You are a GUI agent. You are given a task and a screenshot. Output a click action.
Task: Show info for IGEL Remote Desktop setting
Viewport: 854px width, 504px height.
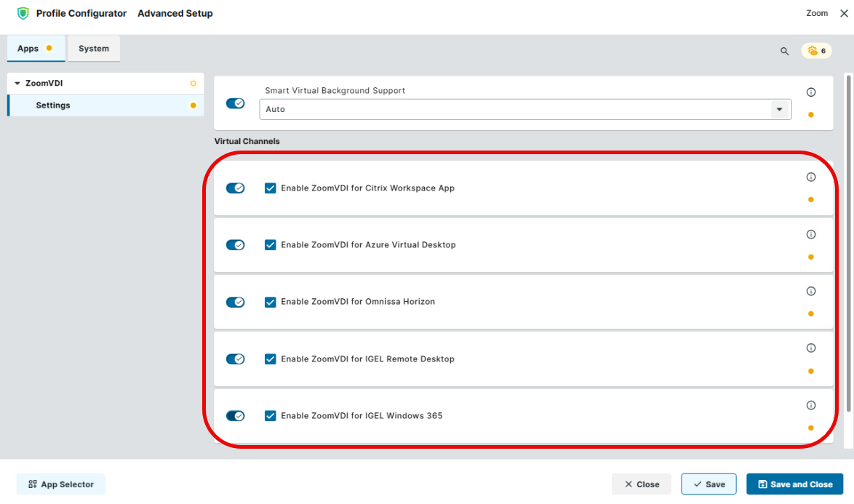811,348
